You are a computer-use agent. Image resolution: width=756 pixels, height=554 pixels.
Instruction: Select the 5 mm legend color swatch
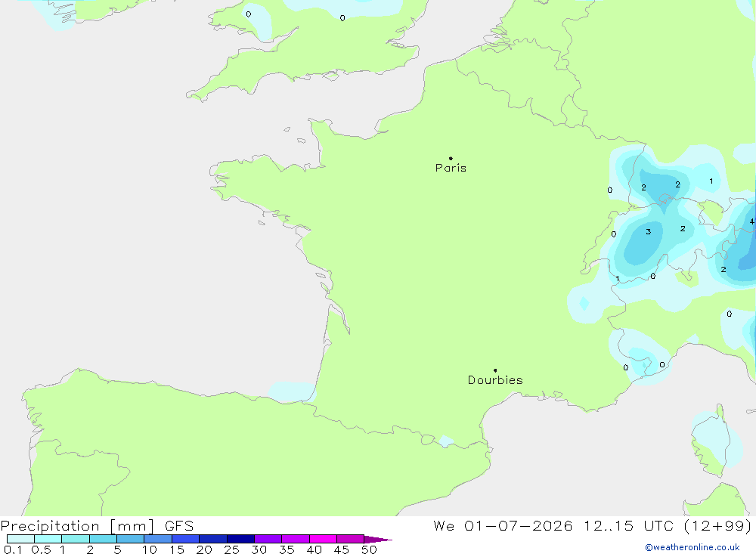coord(130,539)
